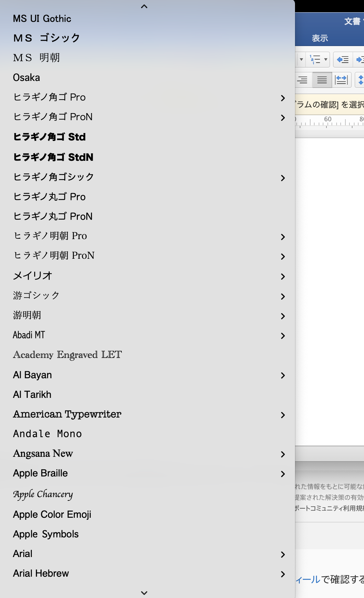Expand ヒラギノ角ゴシック submenu arrow
364x598 pixels.
(x=283, y=178)
